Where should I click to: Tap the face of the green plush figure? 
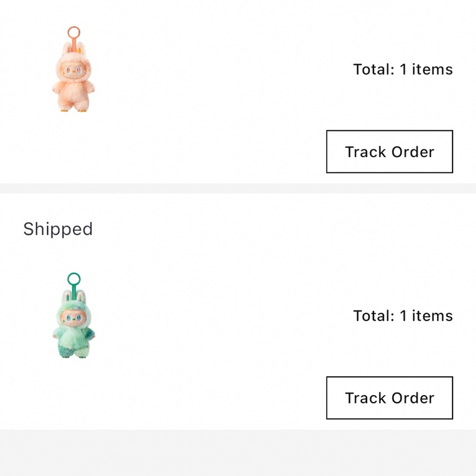pos(73,319)
